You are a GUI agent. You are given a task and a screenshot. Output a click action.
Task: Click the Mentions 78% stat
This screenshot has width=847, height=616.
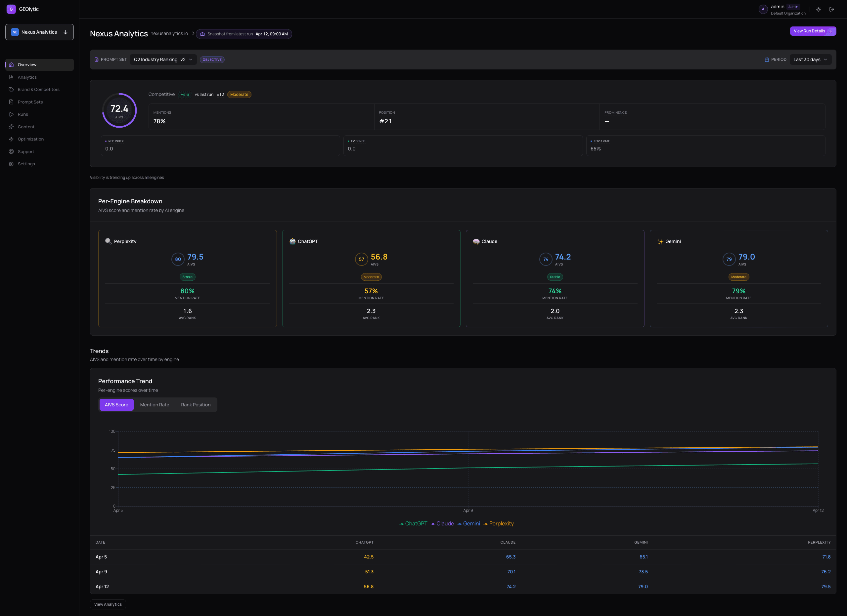261,117
